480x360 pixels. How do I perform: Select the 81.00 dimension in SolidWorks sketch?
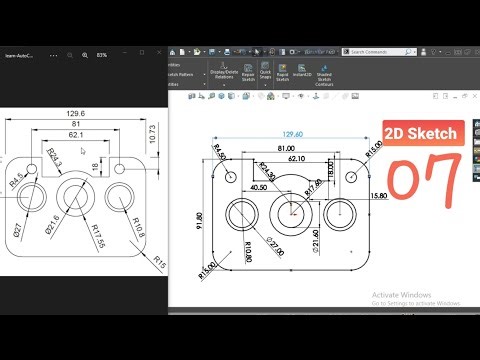pos(286,148)
